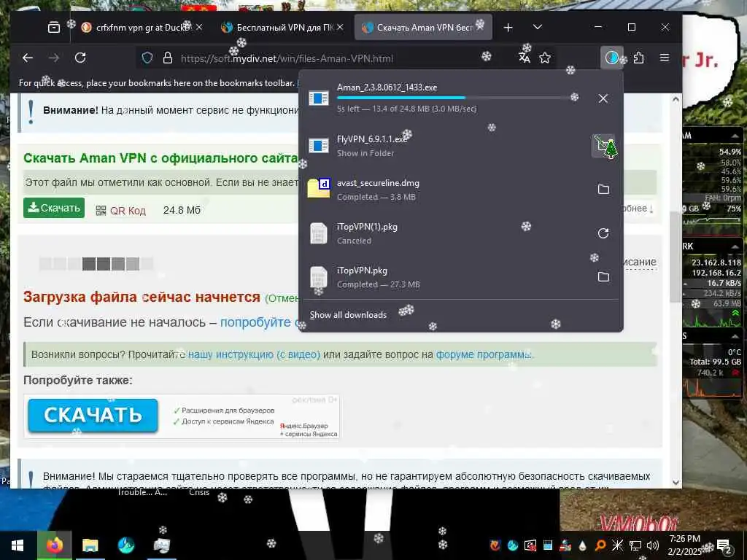
Task: Open the taskbar system monitor app icon
Action: [162, 545]
